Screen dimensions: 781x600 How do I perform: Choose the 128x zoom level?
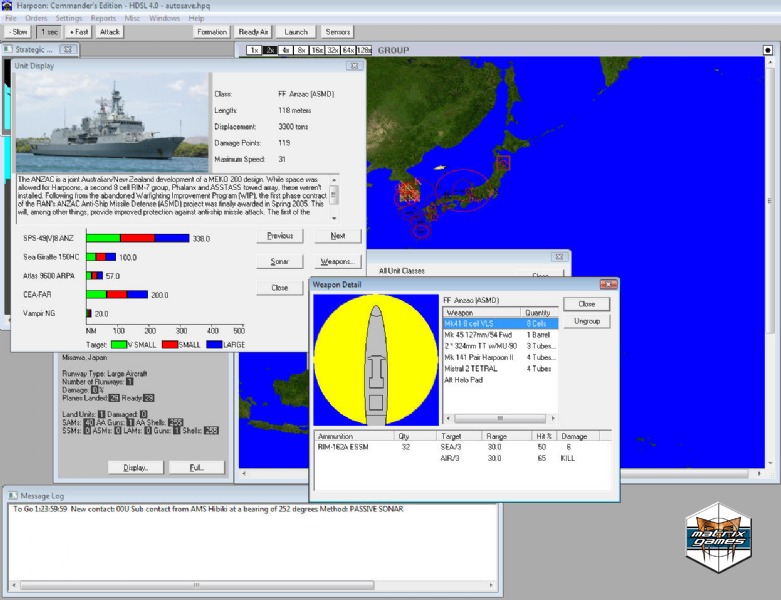[365, 50]
